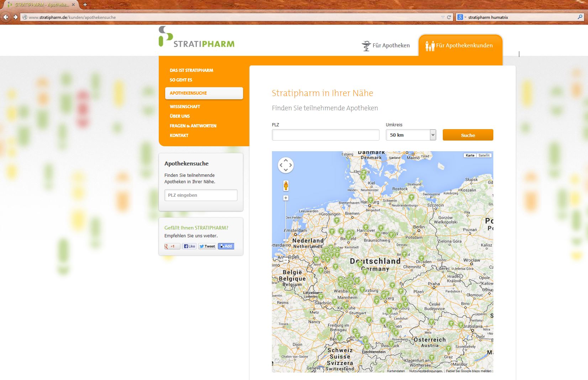Switch map to Satellit view
This screenshot has height=380, width=588.
point(484,155)
